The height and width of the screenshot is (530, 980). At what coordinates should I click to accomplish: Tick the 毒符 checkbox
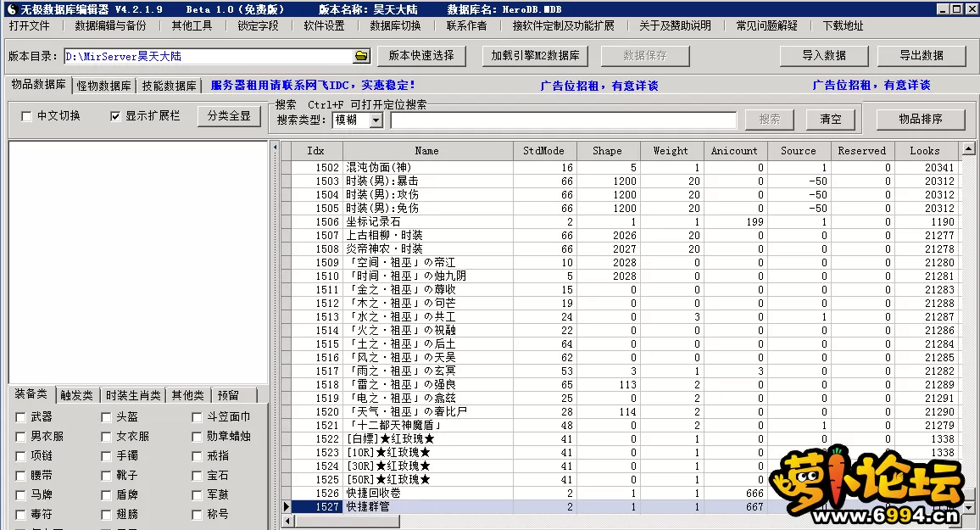(20, 515)
